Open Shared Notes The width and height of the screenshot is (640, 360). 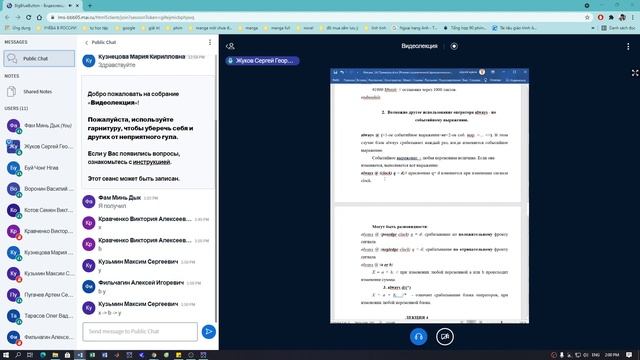(38, 92)
